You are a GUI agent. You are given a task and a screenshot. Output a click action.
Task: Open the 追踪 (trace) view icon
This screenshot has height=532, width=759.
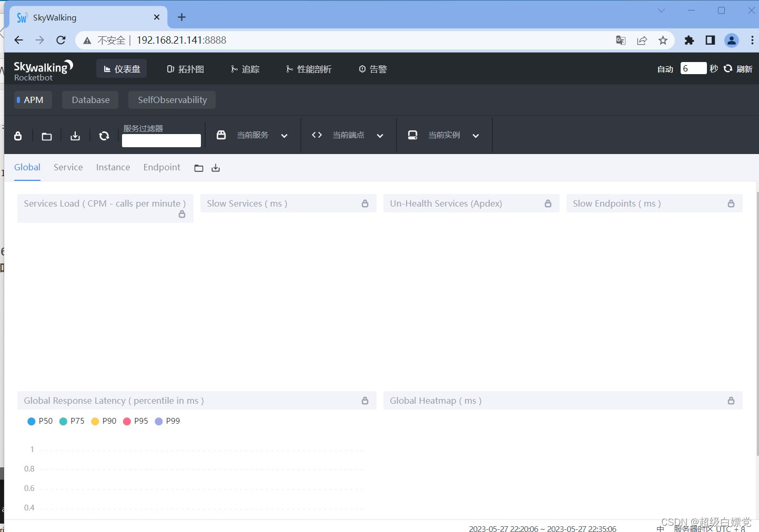click(x=234, y=68)
